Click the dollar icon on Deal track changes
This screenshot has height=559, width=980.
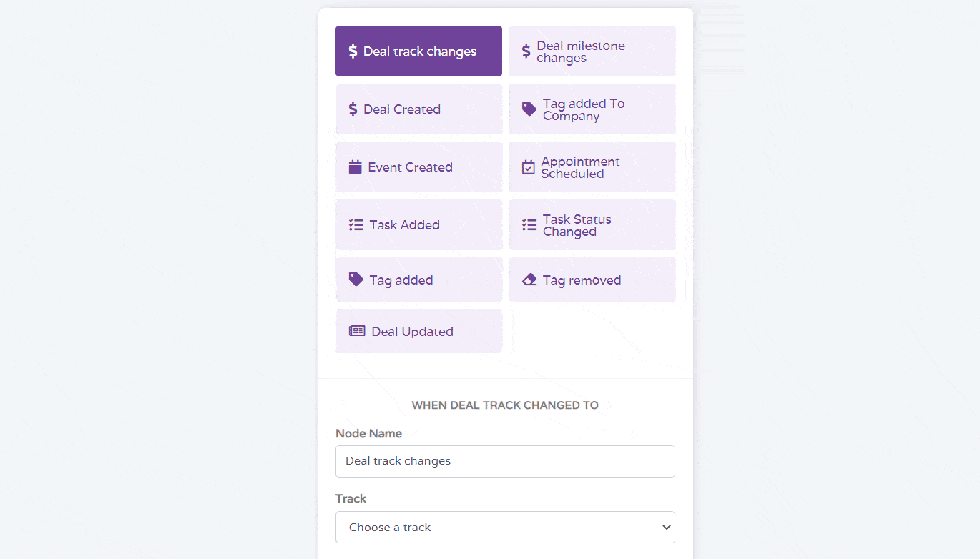click(352, 51)
